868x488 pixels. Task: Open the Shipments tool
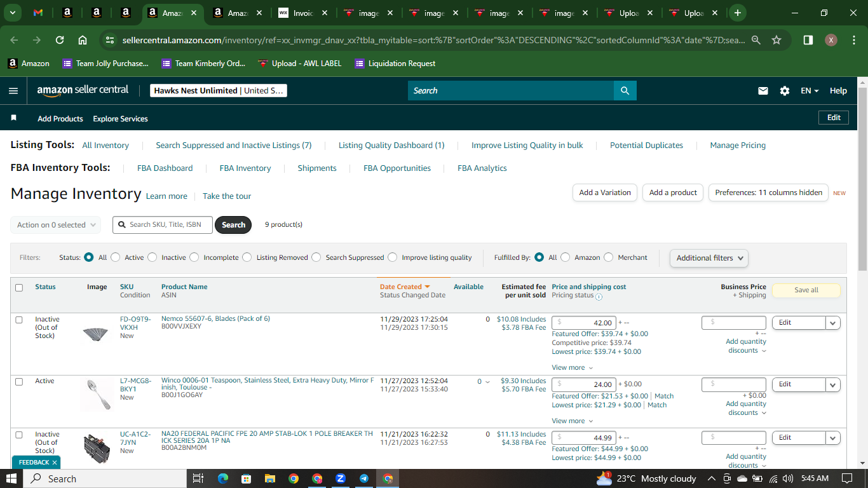coord(317,168)
